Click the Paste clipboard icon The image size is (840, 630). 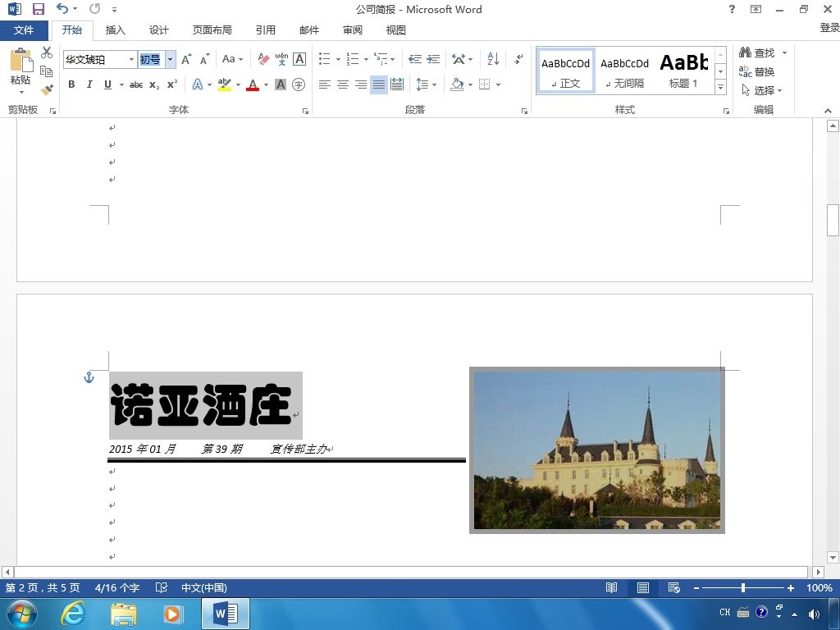[x=21, y=61]
